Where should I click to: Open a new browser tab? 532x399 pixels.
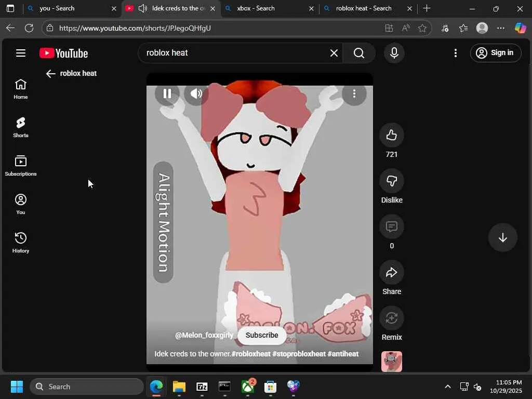(427, 8)
